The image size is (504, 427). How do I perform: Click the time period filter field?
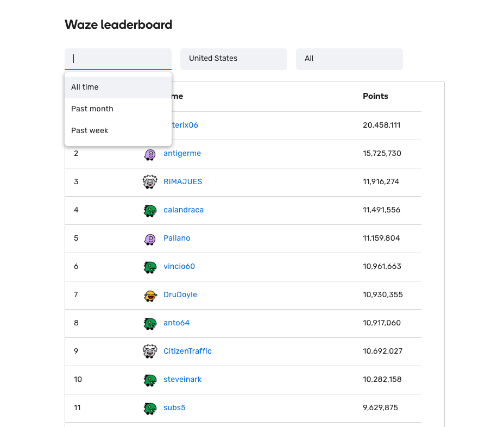point(118,59)
